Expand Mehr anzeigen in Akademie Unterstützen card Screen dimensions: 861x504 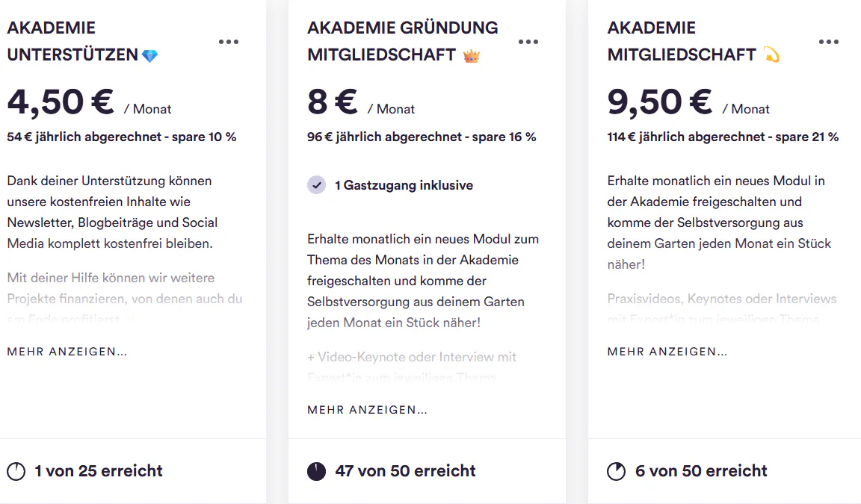[67, 352]
